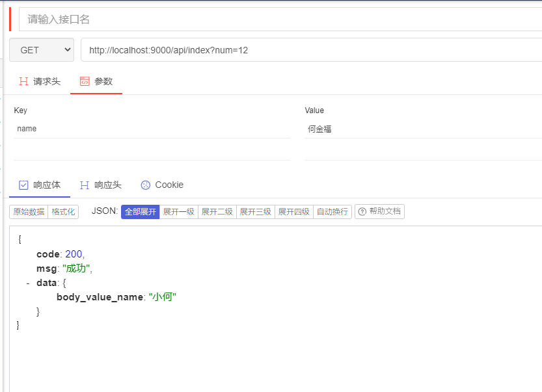
Task: Collapse the data object with minus toggle
Action: coord(28,283)
